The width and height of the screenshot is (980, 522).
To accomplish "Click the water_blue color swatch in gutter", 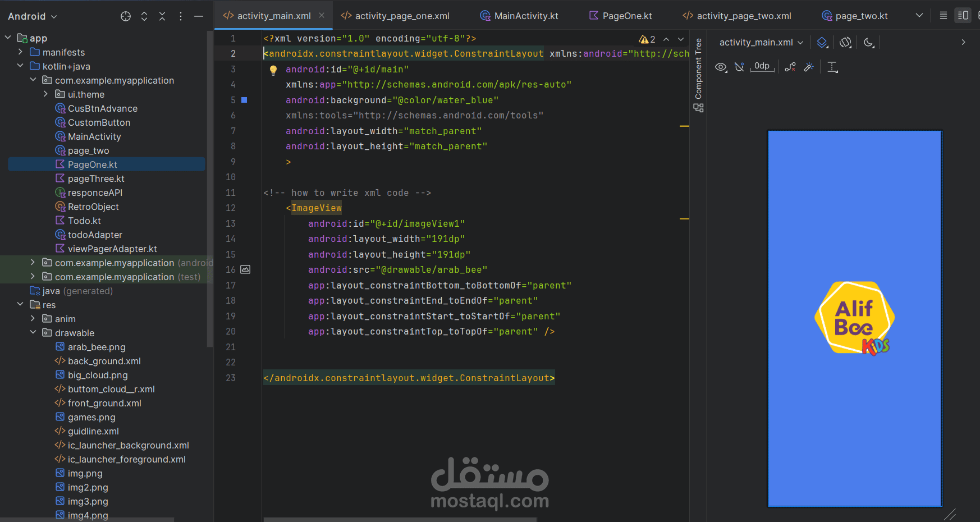I will 244,100.
